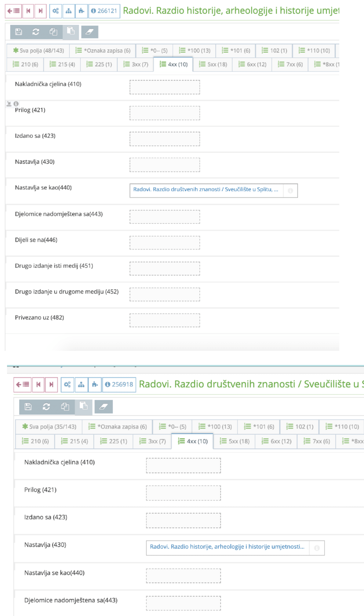Click Prilog (421) empty field in 266121 panel

click(x=165, y=113)
